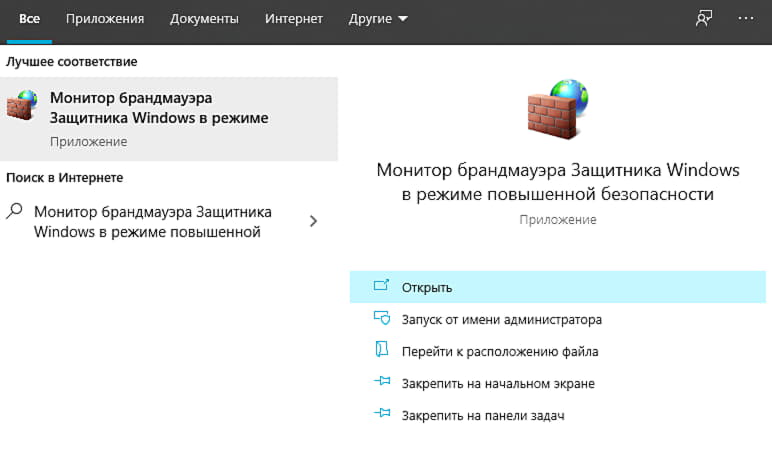Click the feedback person icon
This screenshot has width=772, height=454.
click(704, 19)
